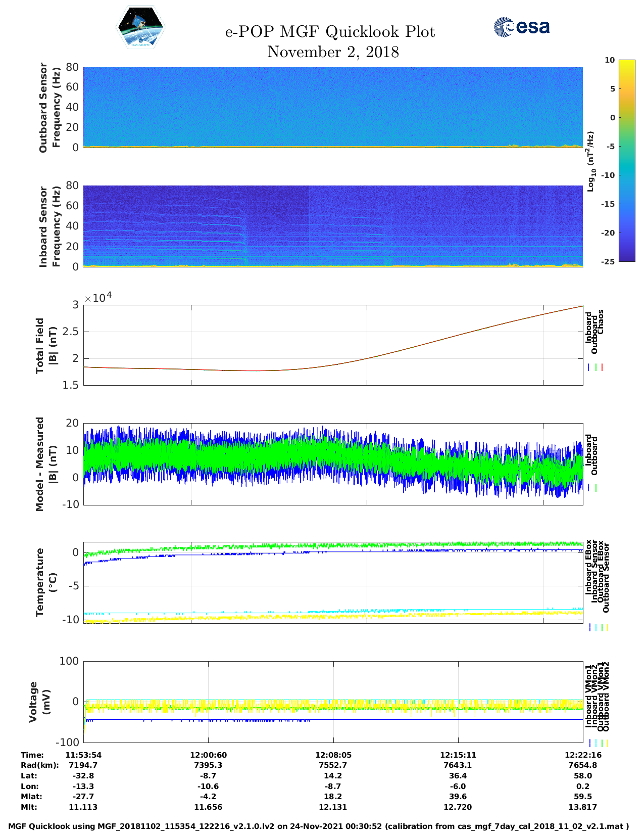The height and width of the screenshot is (834, 644).
Task: Click the 12:08:05 time tick label
Action: [x=333, y=755]
